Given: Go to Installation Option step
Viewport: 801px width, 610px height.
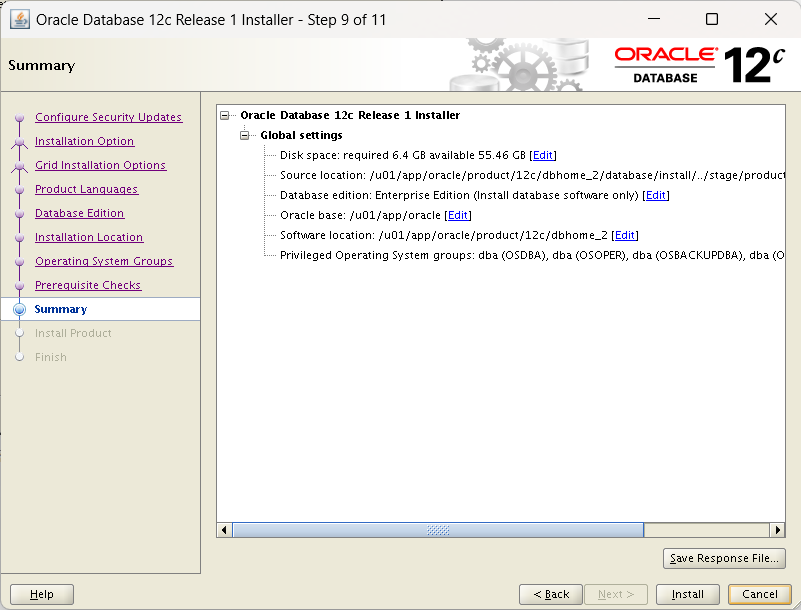Looking at the screenshot, I should click(x=84, y=141).
